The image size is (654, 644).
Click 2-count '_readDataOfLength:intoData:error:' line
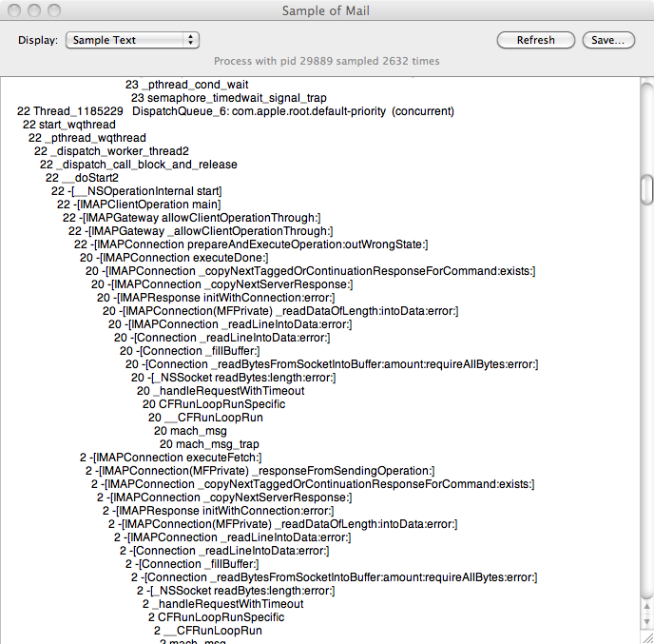point(283,525)
